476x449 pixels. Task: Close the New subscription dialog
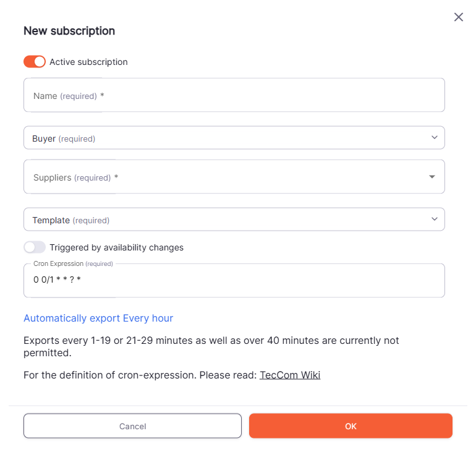pos(459,17)
